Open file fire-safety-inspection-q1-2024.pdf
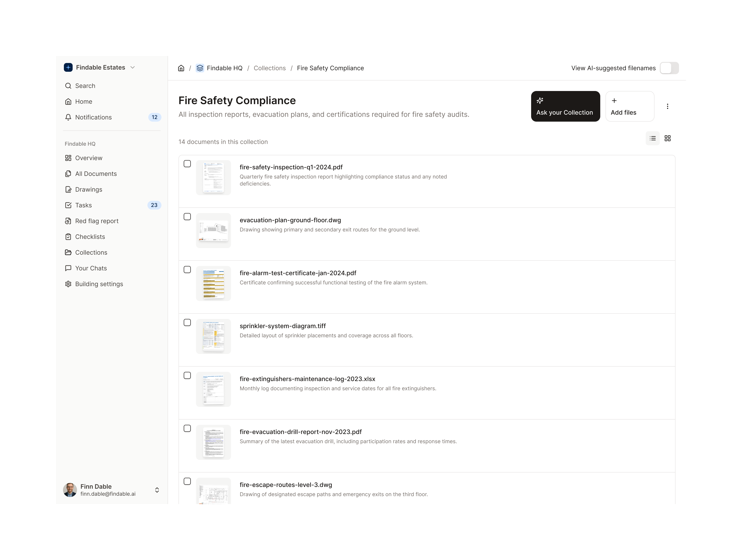The image size is (742, 560). [x=291, y=167]
